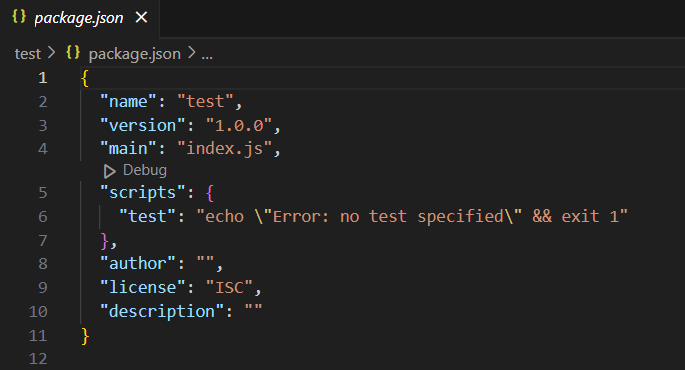The width and height of the screenshot is (685, 370).
Task: Click the "index.js" value text
Action: [x=225, y=149]
